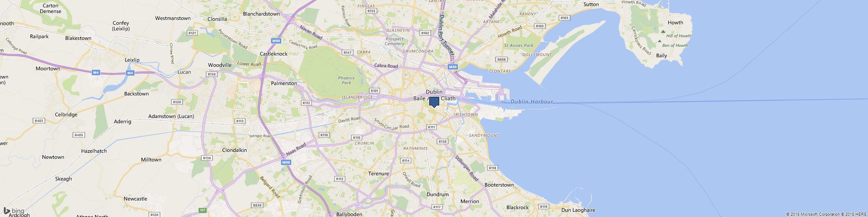This screenshot has height=217, width=868.
Task: Click the M50 road shield near Castleknock
Action: tap(276, 41)
